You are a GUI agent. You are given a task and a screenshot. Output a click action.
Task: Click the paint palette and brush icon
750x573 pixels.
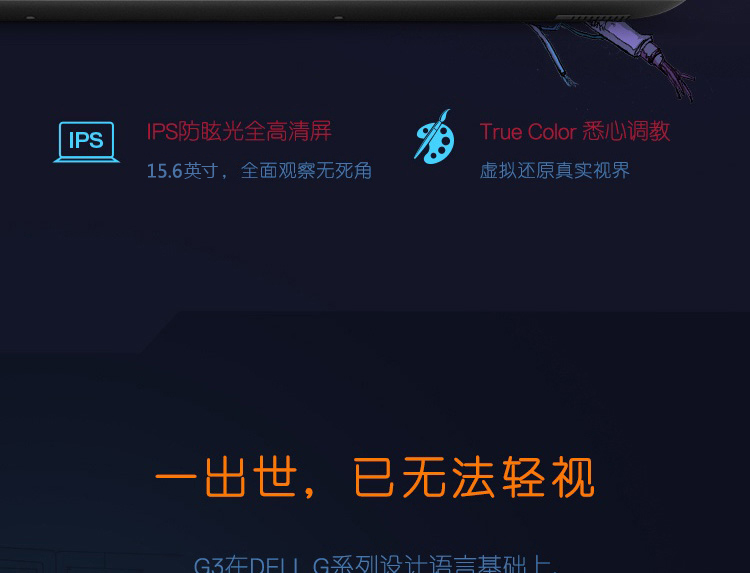434,137
